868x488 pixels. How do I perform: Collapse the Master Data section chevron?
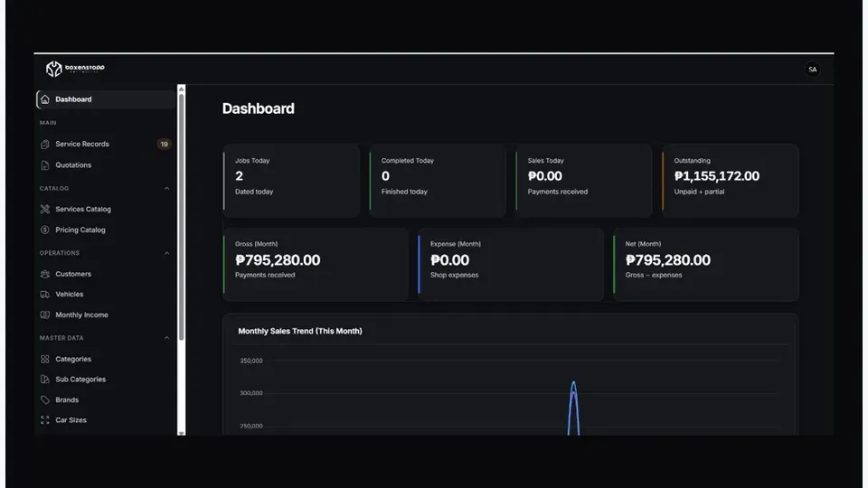[166, 337]
